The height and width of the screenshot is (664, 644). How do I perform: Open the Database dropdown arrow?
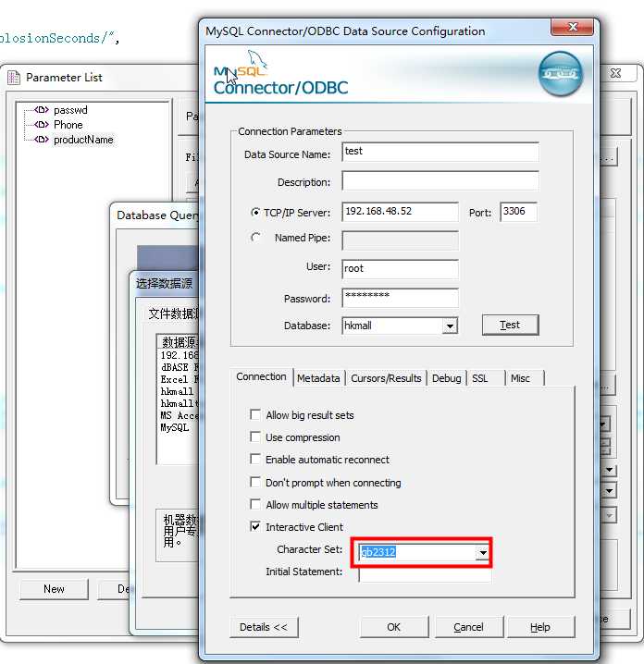[x=450, y=326]
